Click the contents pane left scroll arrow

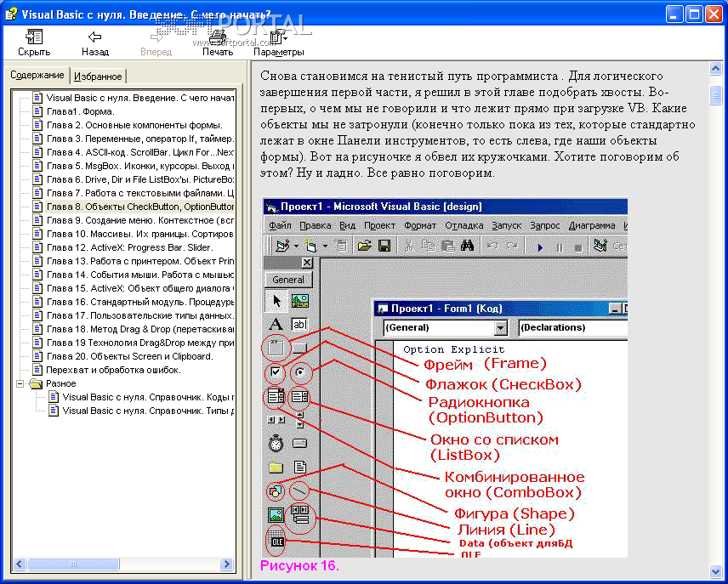[20, 564]
